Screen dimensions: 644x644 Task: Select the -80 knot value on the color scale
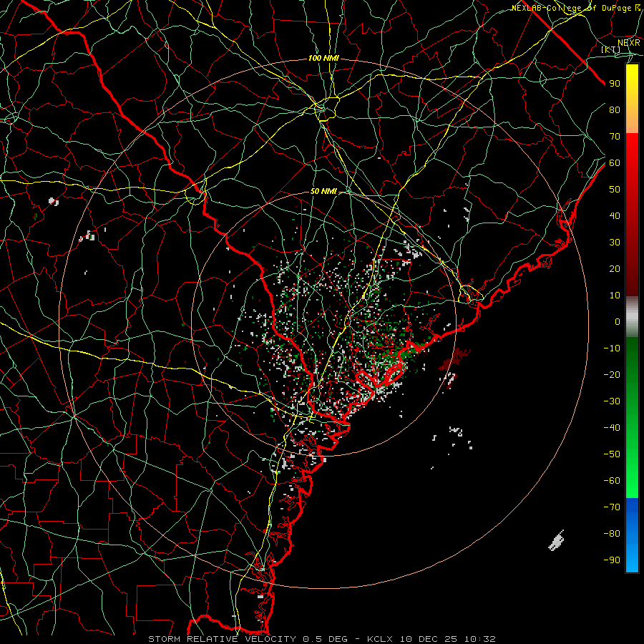click(612, 534)
